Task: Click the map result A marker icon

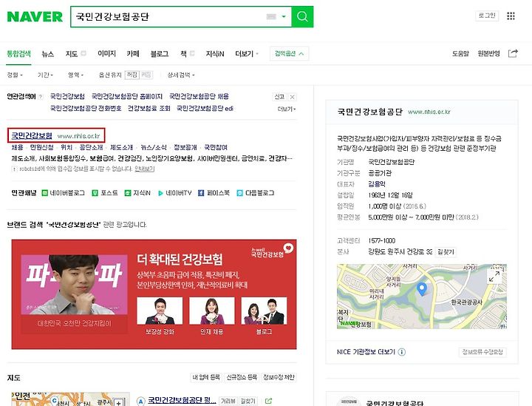Action: pos(141,402)
